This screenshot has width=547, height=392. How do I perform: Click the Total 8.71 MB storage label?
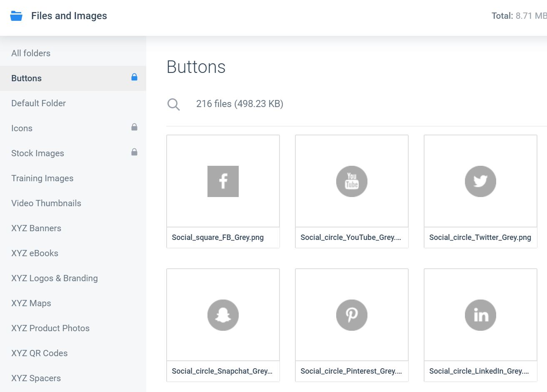(519, 16)
